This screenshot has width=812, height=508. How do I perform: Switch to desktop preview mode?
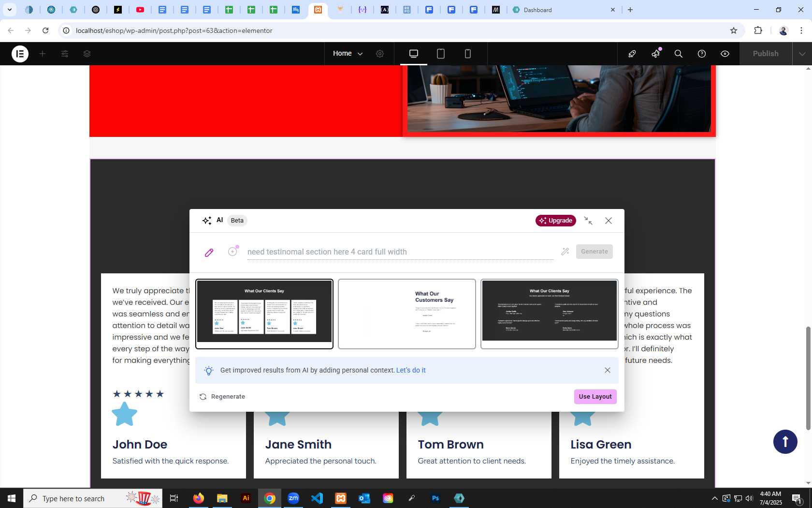414,54
